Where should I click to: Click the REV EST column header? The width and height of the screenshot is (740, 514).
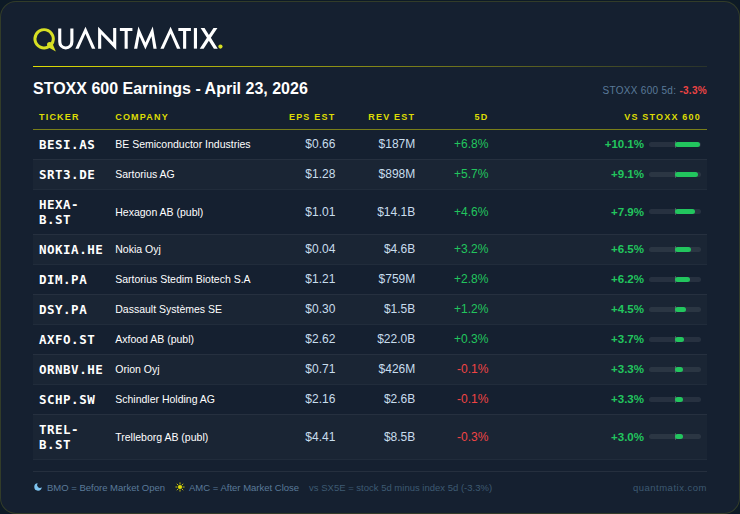391,117
